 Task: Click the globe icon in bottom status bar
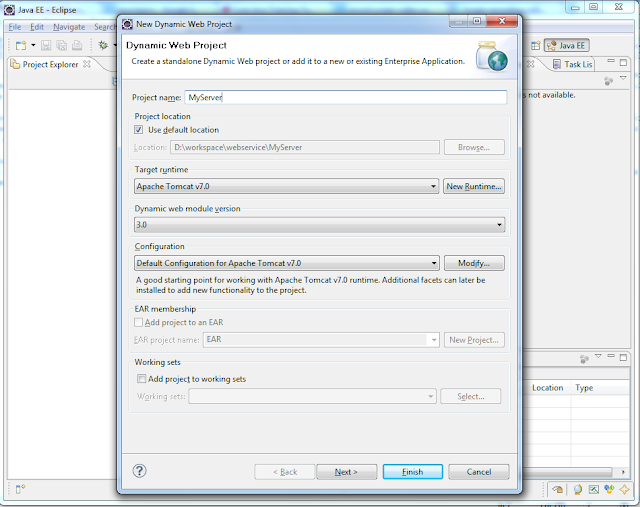pyautogui.click(x=578, y=489)
